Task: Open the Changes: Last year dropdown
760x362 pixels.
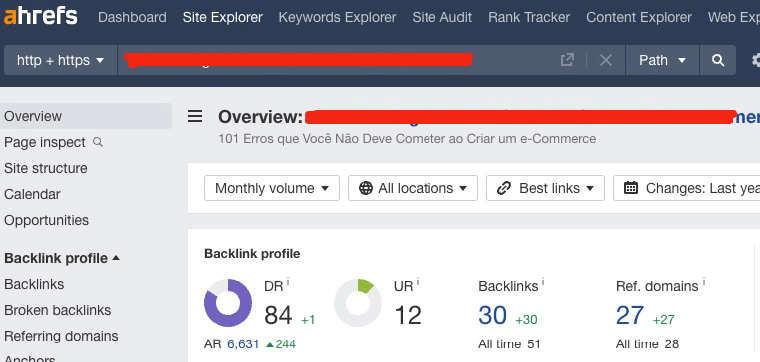Action: 686,188
